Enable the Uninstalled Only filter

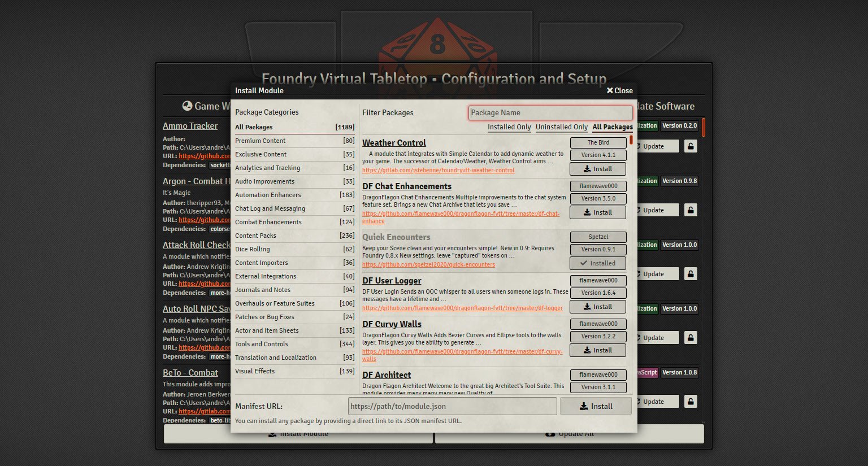[561, 127]
